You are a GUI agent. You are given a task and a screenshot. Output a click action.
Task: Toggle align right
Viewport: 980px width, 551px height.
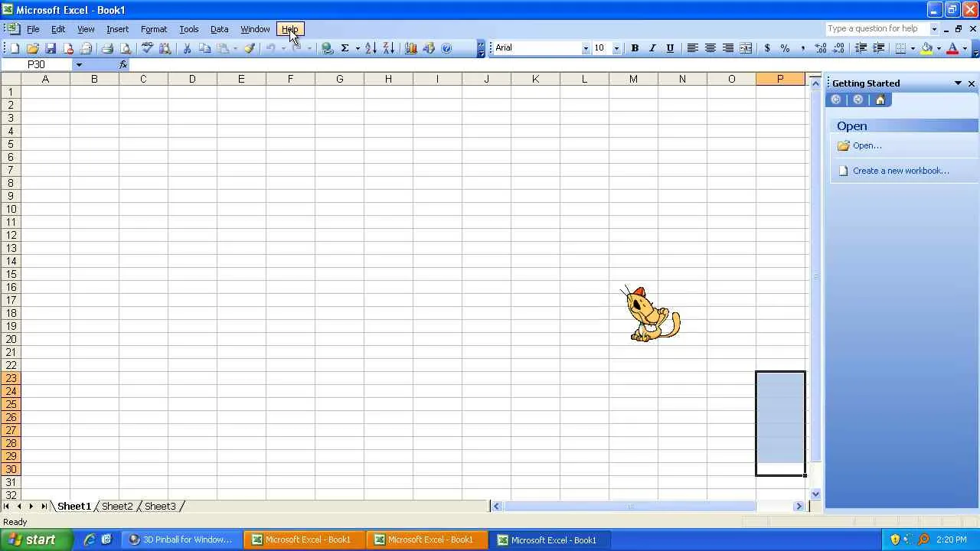pyautogui.click(x=728, y=48)
